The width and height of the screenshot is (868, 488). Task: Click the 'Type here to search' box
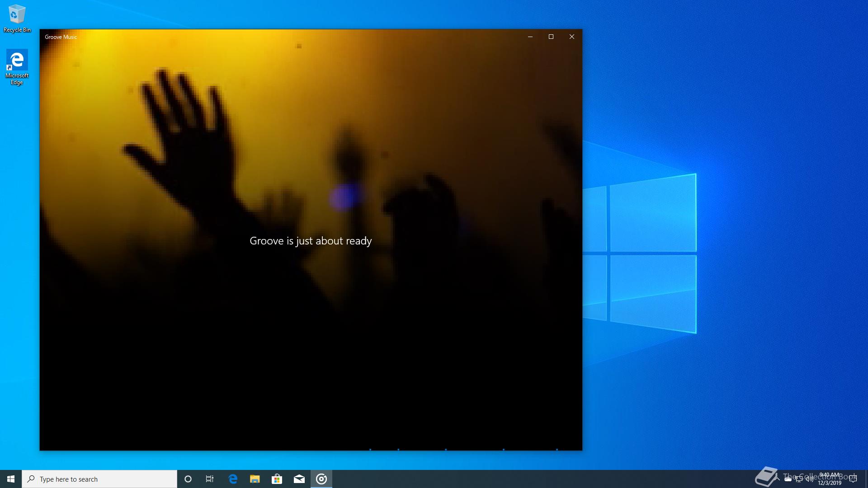pyautogui.click(x=99, y=479)
